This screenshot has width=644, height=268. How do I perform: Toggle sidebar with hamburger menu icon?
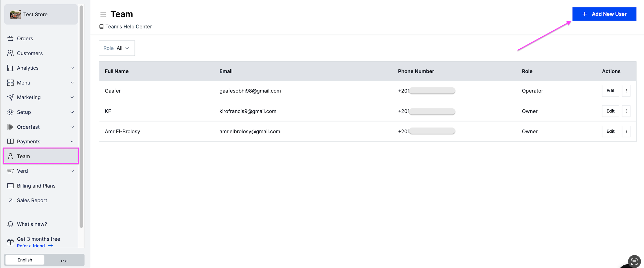[103, 14]
